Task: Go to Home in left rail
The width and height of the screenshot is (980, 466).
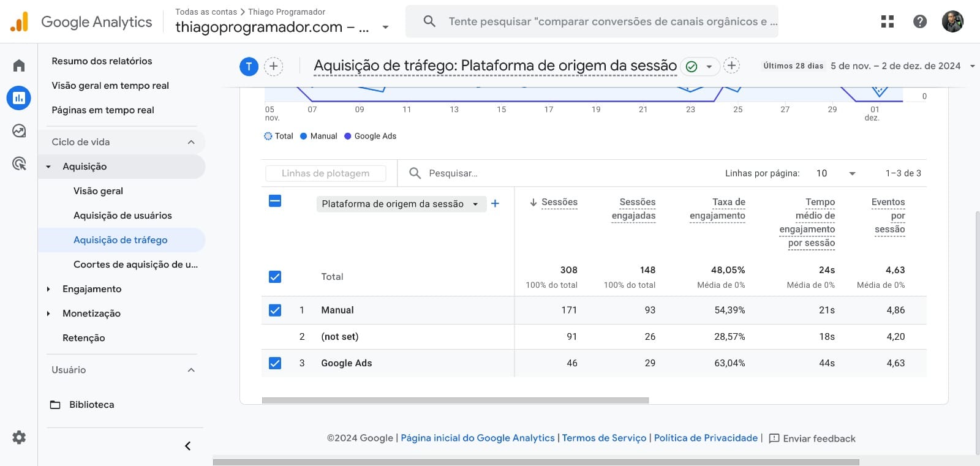Action: pyautogui.click(x=19, y=66)
